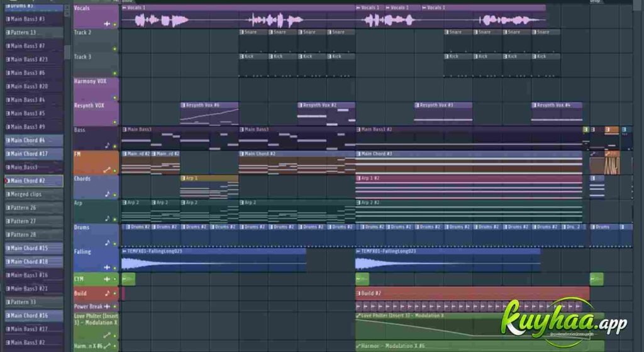The image size is (644, 352).
Task: Open the Arp 1 #2 clip menu icon
Action: 358,178
